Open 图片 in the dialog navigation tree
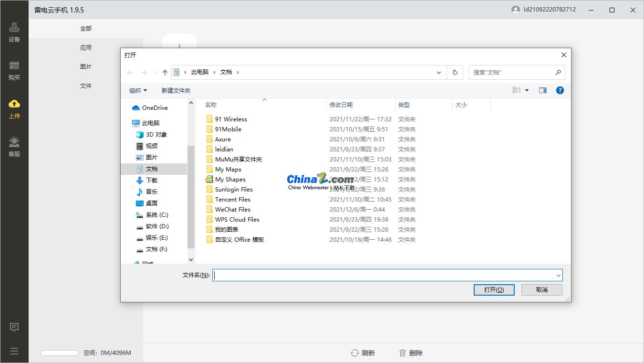644x363 pixels. [x=147, y=158]
